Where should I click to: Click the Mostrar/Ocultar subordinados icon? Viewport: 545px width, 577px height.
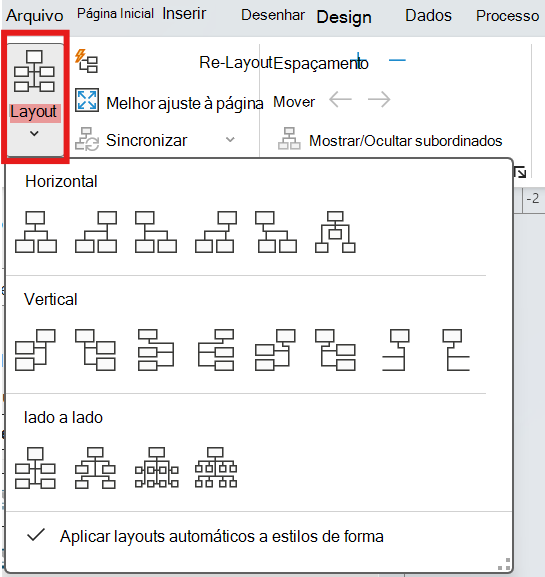point(289,139)
